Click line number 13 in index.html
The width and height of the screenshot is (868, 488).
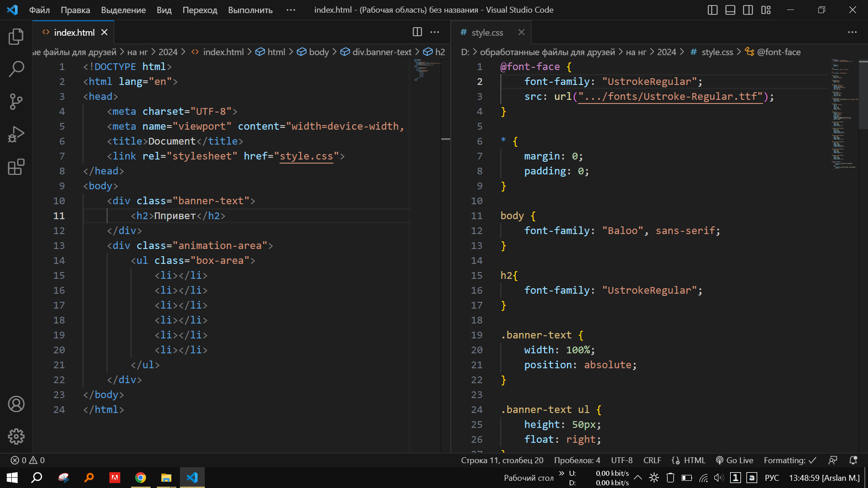click(x=59, y=246)
